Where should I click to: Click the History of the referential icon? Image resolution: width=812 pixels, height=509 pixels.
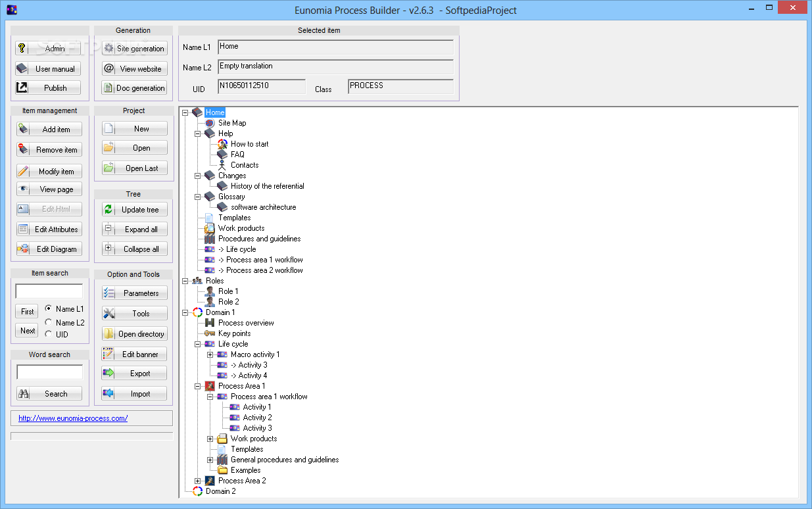pyautogui.click(x=222, y=186)
